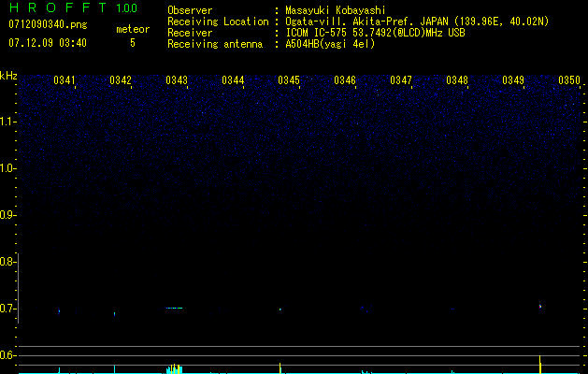Click the meteor echo just before 0345
588x374 pixels.
coord(280,309)
